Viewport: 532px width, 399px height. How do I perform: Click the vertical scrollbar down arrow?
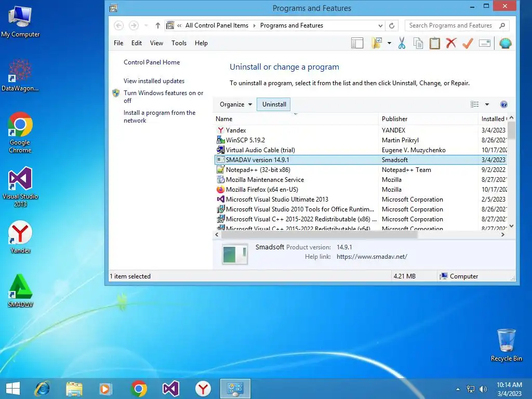511,227
